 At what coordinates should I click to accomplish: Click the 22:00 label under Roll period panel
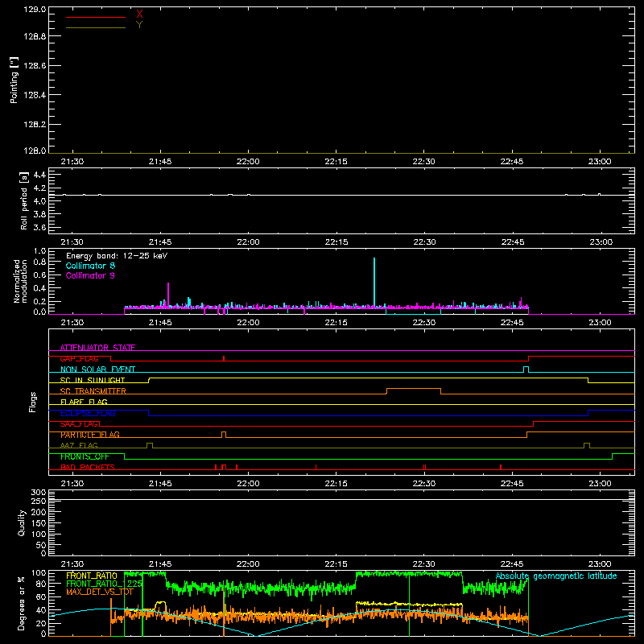(x=248, y=242)
